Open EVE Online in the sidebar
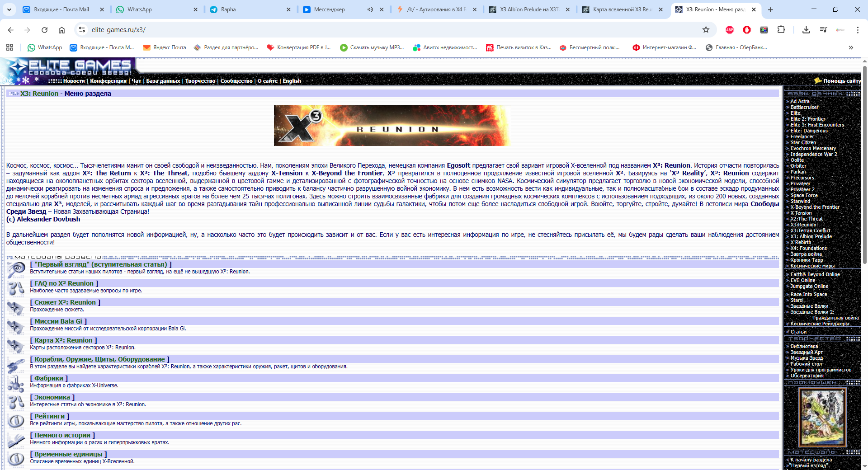 [803, 281]
